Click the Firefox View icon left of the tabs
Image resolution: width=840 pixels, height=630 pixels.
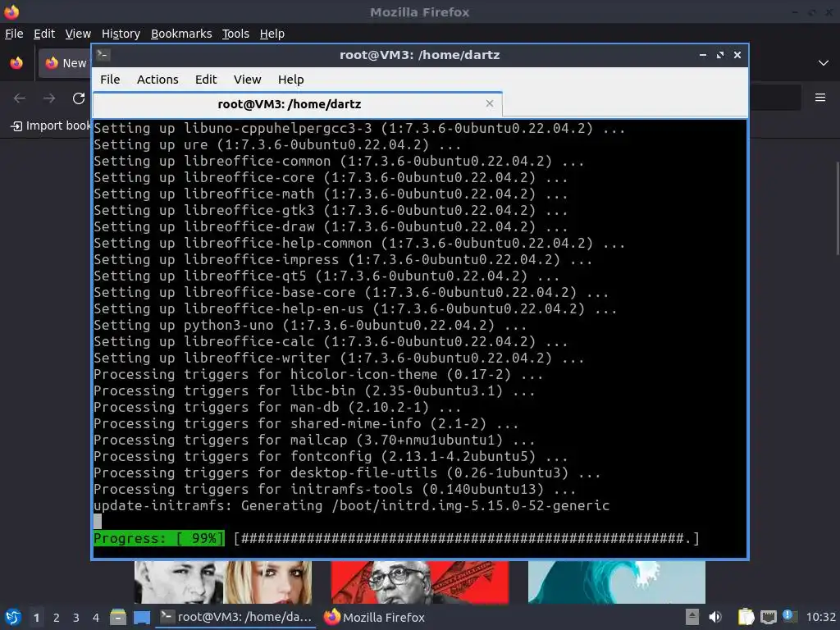click(16, 63)
